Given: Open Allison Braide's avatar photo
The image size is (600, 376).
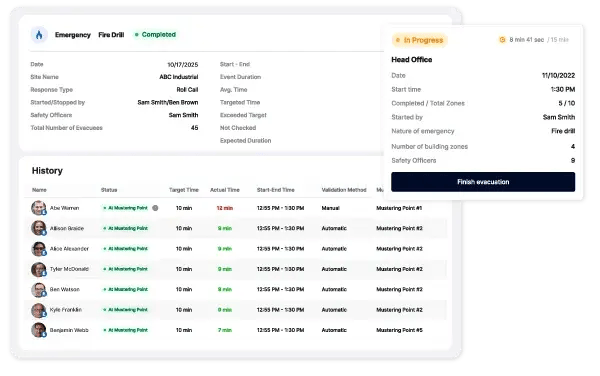Looking at the screenshot, I should pos(39,228).
